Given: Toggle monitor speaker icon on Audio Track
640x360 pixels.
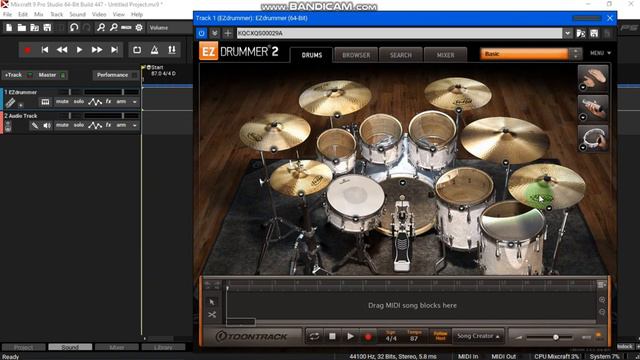Looking at the screenshot, I should point(47,126).
